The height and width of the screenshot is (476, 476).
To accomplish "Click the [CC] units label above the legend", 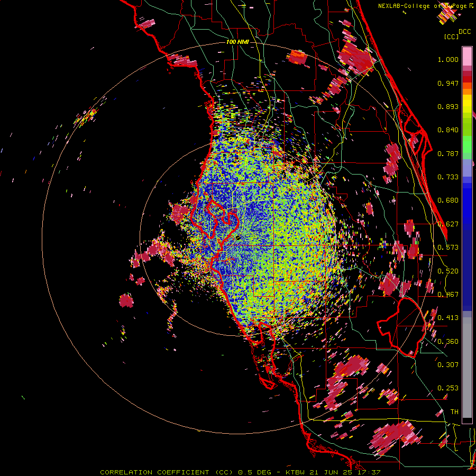I will click(x=451, y=36).
